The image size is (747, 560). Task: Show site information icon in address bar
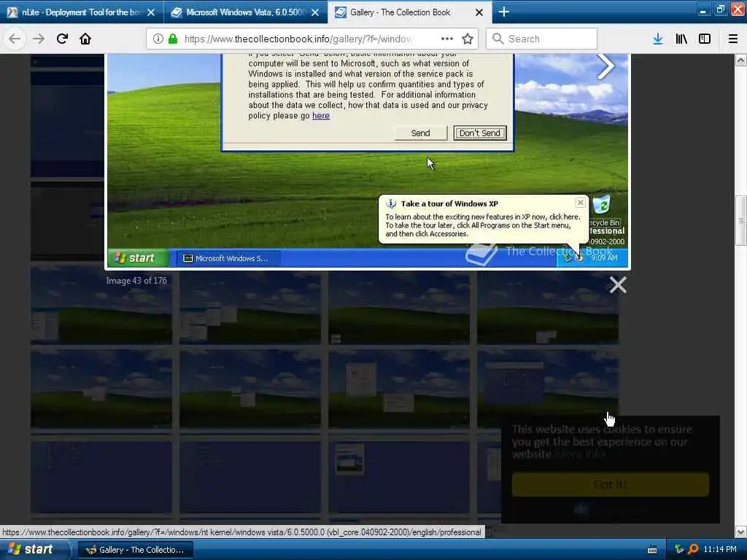pos(158,39)
